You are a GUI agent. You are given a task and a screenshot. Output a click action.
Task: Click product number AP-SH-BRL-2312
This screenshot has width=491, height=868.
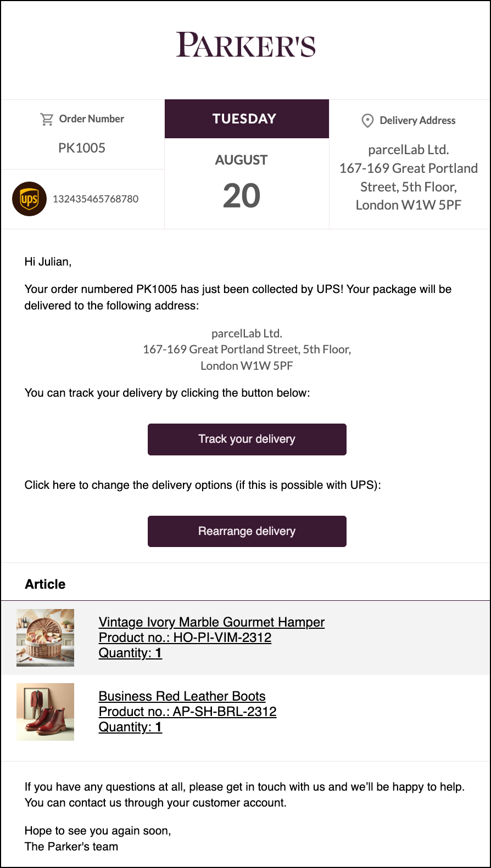pos(187,711)
